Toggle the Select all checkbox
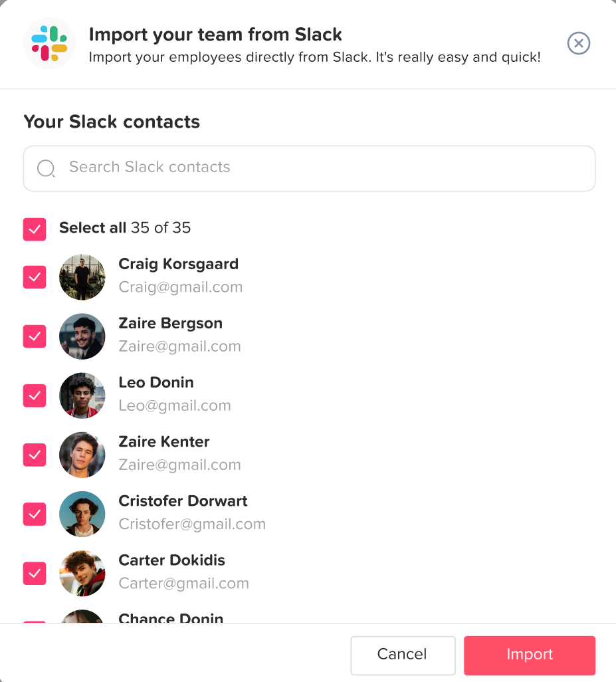Viewport: 616px width, 682px height. (x=35, y=229)
